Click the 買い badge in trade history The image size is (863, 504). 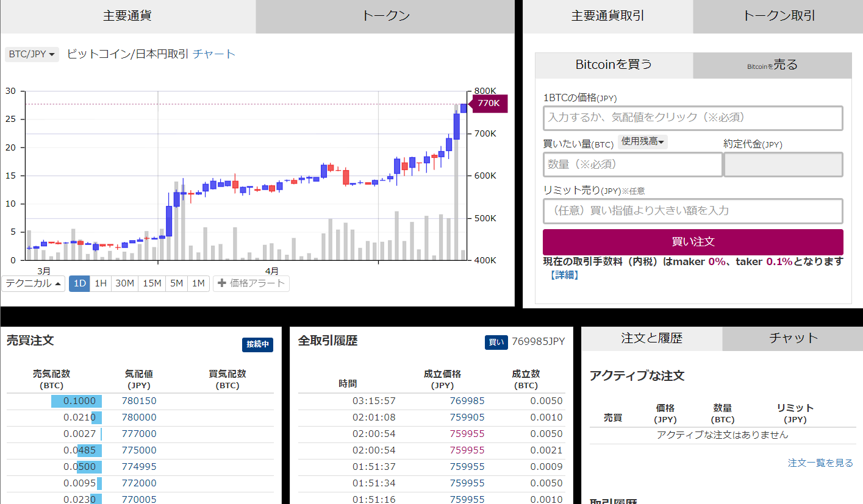496,343
